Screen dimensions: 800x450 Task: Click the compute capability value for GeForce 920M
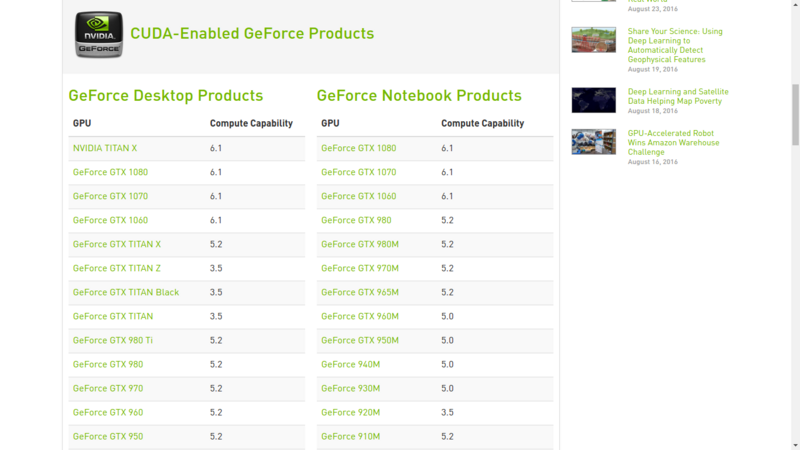point(447,412)
